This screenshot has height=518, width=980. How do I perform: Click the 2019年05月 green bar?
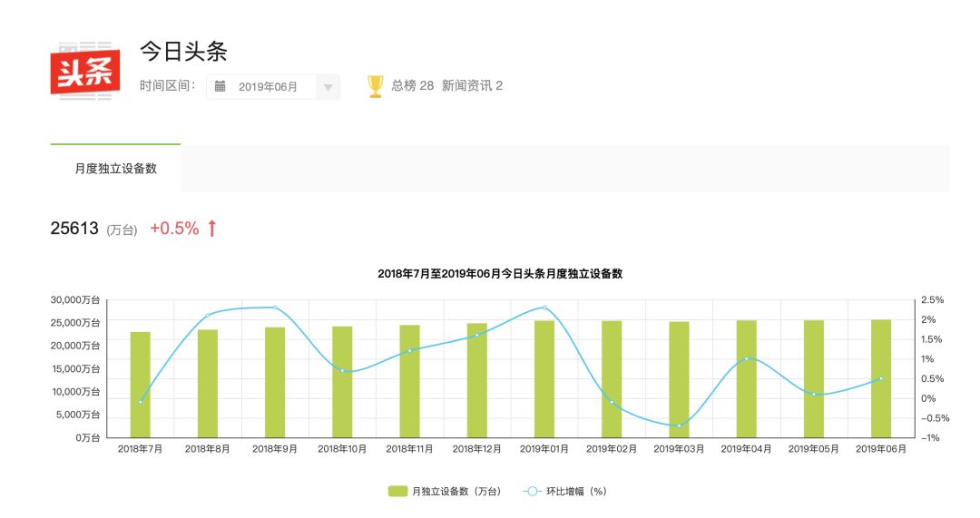814,378
